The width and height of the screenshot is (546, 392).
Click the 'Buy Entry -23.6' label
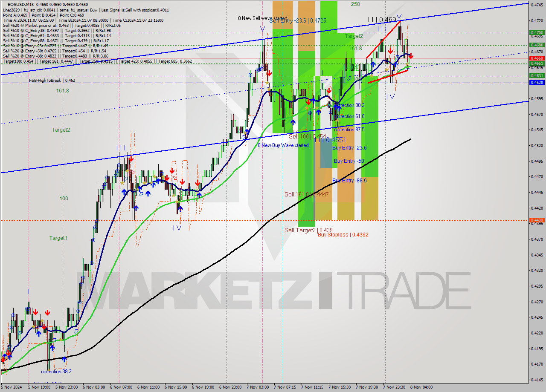(x=349, y=148)
